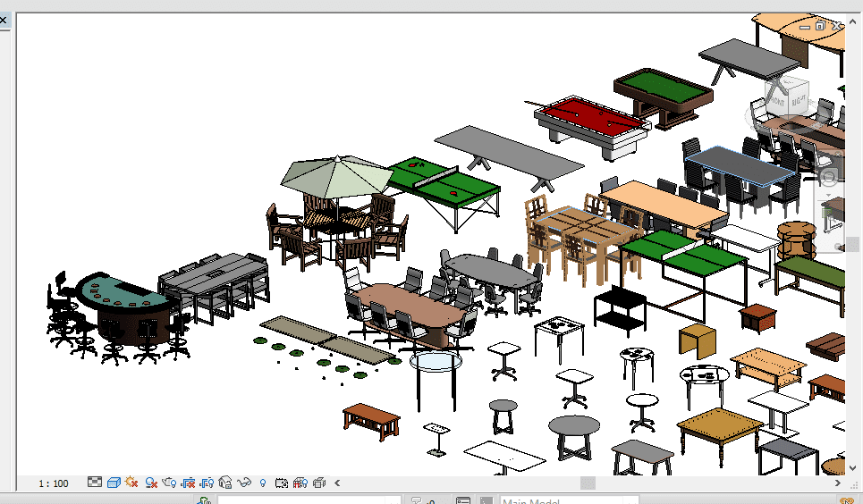Click the FRONT face of the ViewCube
This screenshot has width=863, height=504.
[777, 104]
